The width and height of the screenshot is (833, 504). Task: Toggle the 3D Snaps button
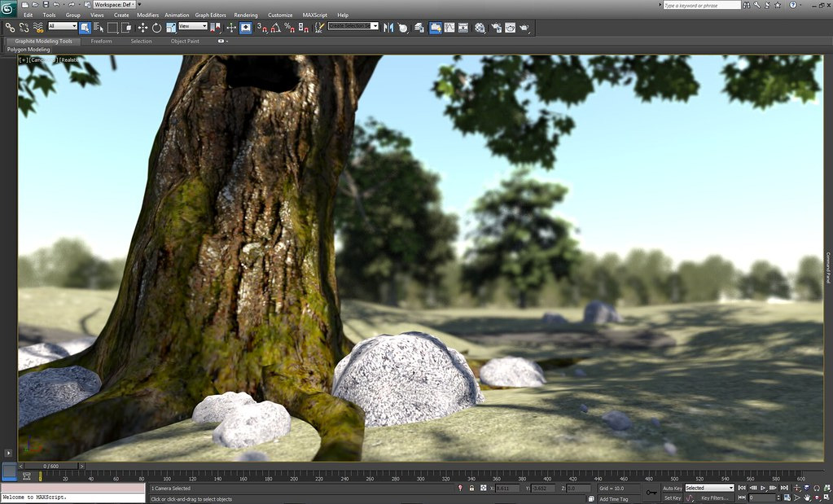click(x=262, y=27)
